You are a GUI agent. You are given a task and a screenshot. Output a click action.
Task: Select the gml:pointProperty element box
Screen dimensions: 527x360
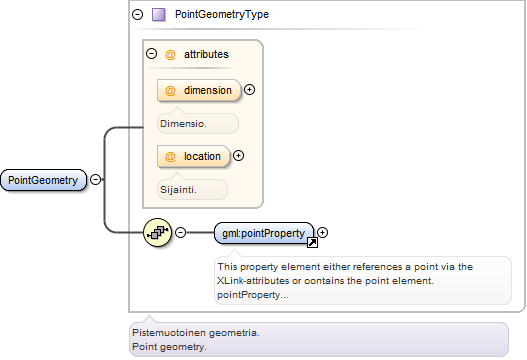click(264, 233)
